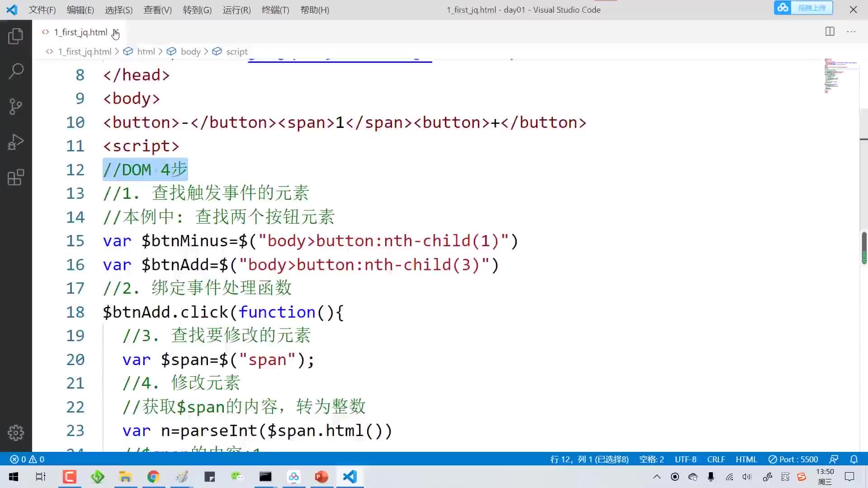Open the Explorer view in activity bar
Screen dimensions: 868x488
16,36
